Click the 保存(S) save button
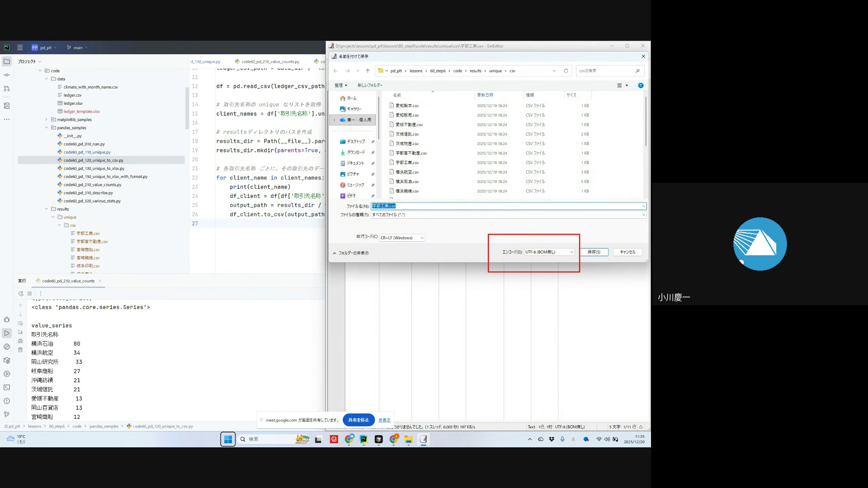 click(594, 252)
